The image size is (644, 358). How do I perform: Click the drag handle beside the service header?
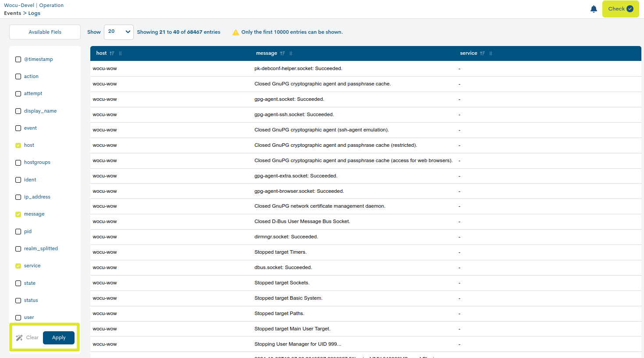[x=490, y=53]
